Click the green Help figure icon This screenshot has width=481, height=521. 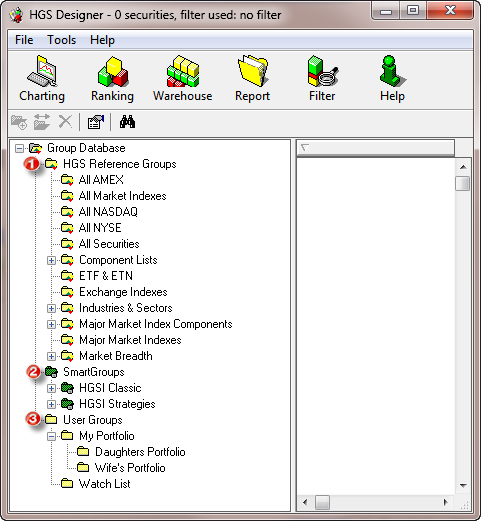(x=392, y=71)
